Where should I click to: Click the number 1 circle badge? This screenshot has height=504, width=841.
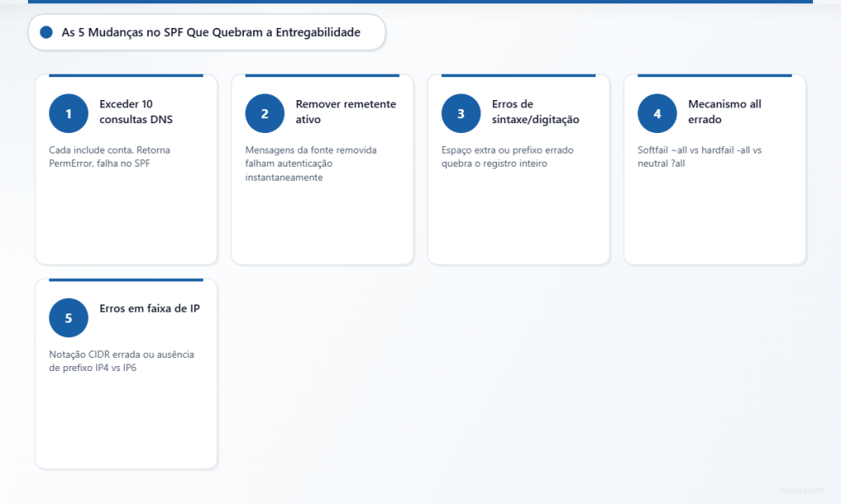(x=69, y=113)
